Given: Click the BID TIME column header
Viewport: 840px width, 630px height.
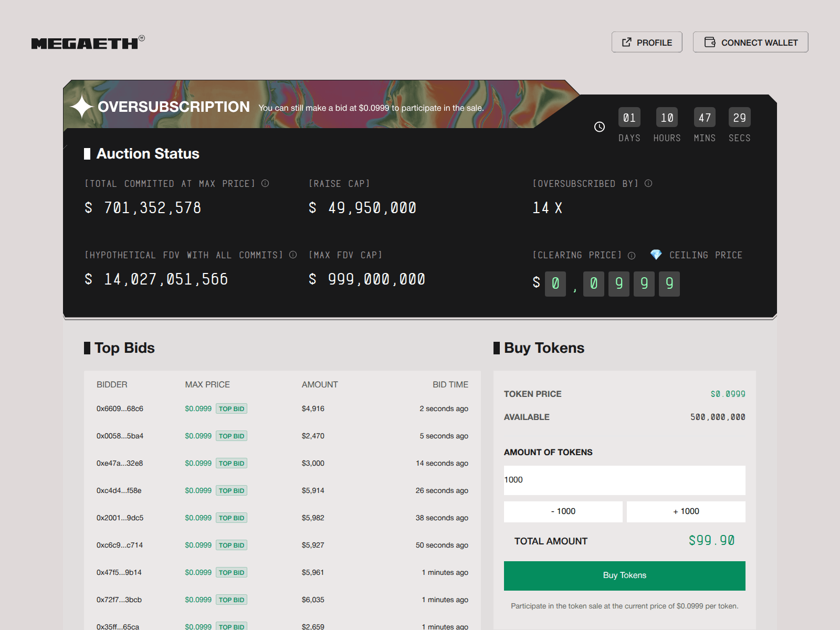Looking at the screenshot, I should [450, 384].
